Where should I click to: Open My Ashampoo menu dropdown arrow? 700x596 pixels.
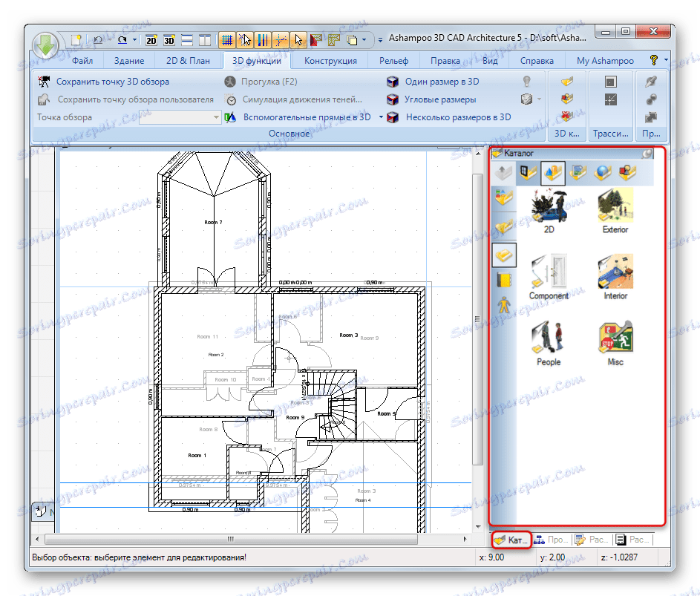(666, 60)
